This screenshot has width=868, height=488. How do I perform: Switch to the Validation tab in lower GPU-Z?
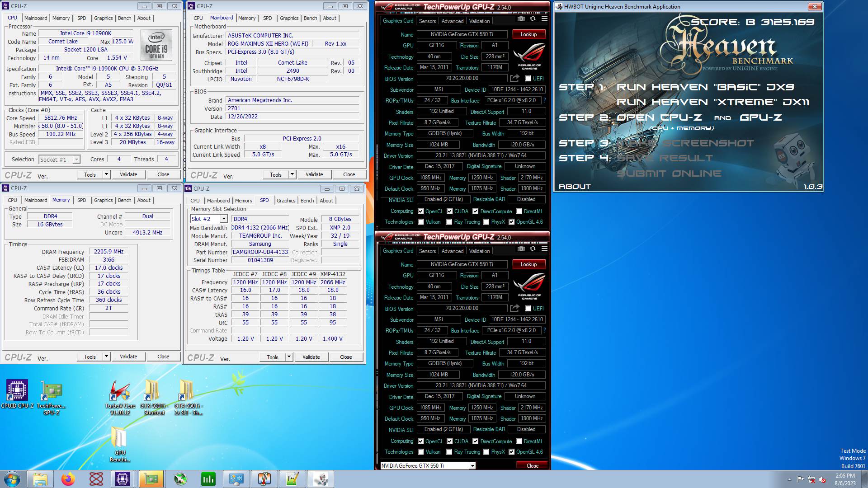click(479, 251)
